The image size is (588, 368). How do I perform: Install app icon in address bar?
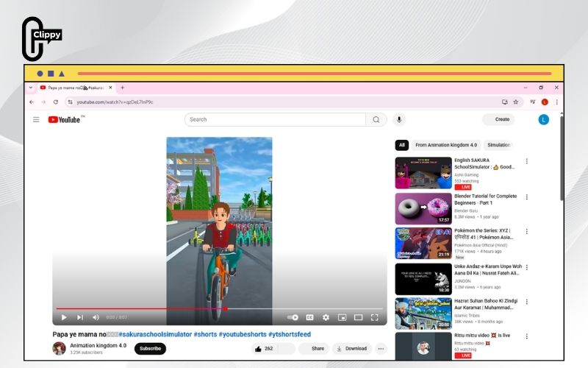505,102
